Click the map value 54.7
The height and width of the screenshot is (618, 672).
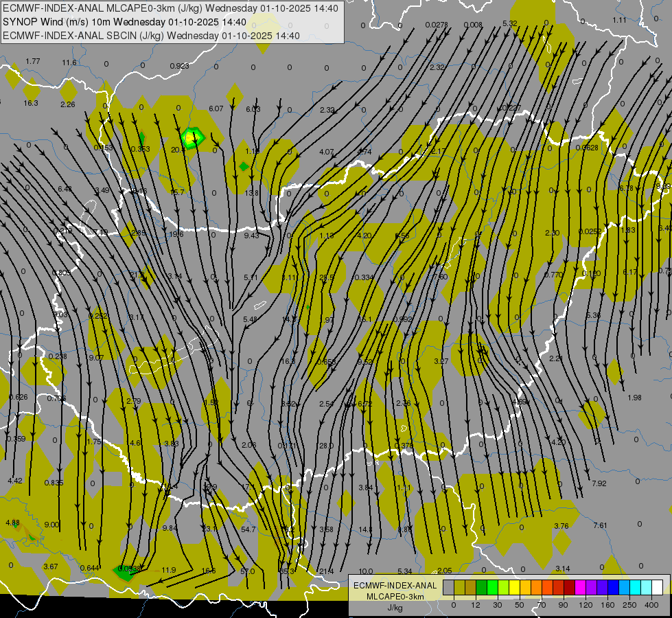(248, 529)
